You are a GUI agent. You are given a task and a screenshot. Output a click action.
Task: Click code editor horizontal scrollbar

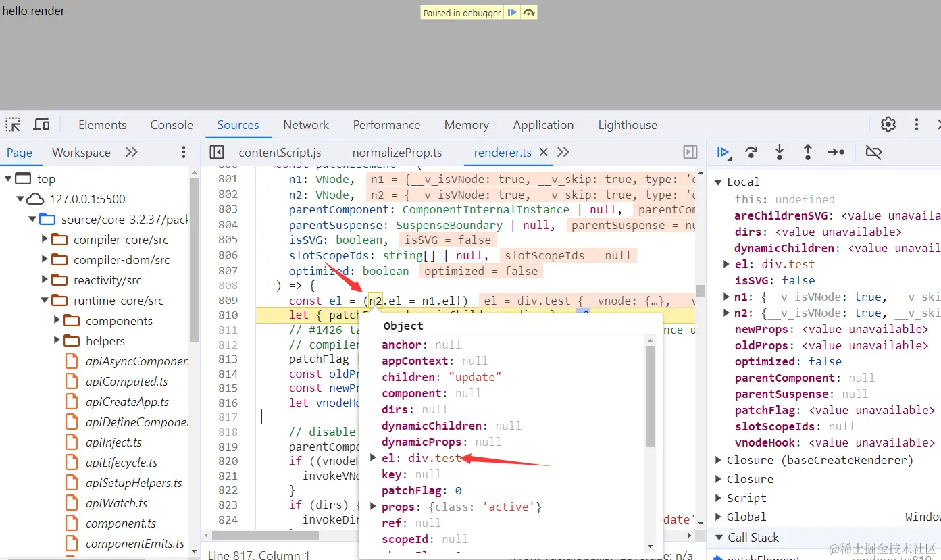[265, 535]
